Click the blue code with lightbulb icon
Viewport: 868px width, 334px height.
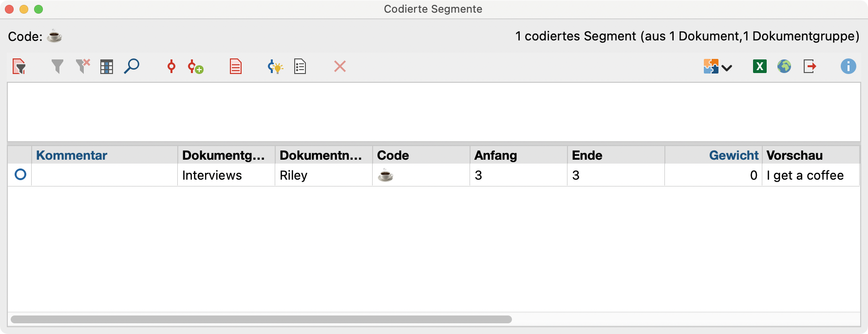(275, 67)
